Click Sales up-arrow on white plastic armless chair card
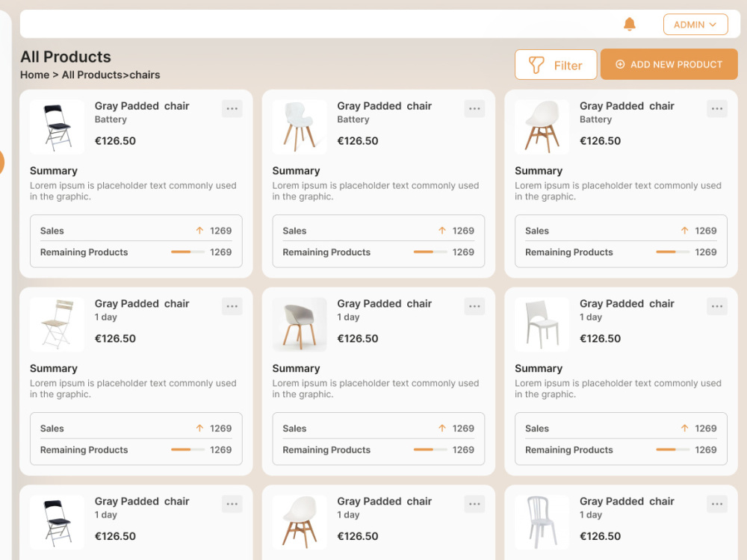747x560 pixels. click(x=684, y=428)
